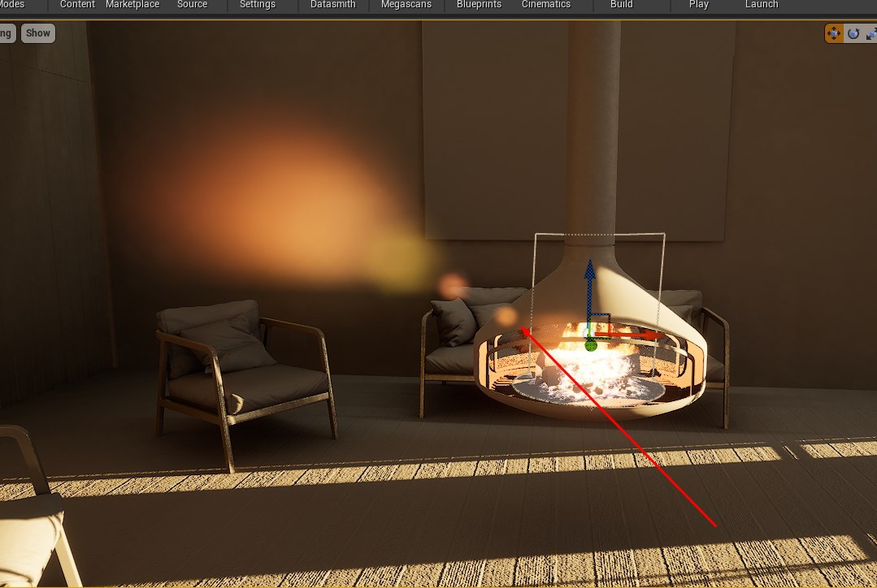Select the Rotate transform tool
This screenshot has width=877, height=588.
coord(853,33)
